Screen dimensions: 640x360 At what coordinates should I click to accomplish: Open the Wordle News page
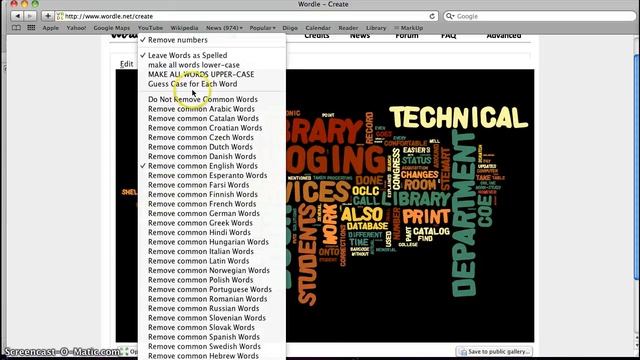[360, 36]
